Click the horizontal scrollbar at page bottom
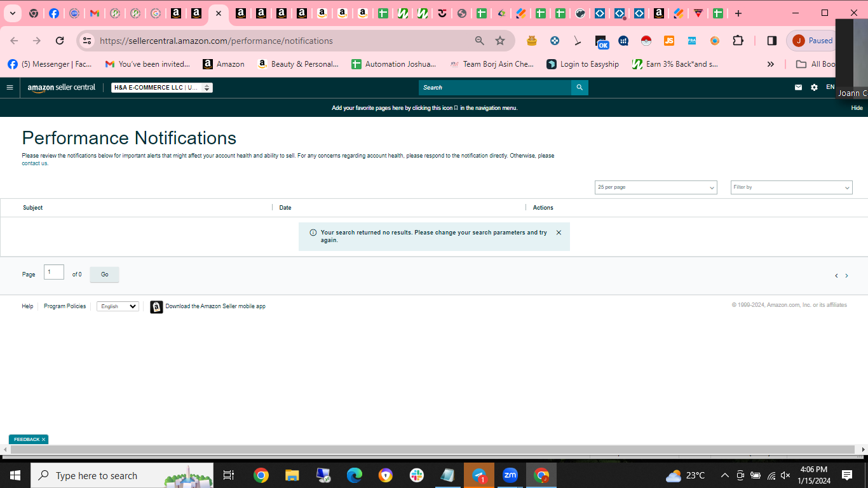868x488 pixels. [x=432, y=450]
